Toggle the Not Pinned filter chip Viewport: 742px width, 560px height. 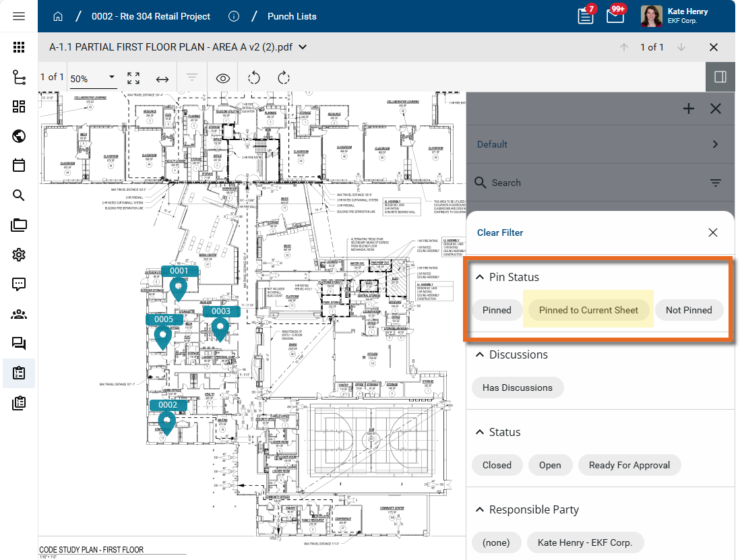(x=688, y=310)
